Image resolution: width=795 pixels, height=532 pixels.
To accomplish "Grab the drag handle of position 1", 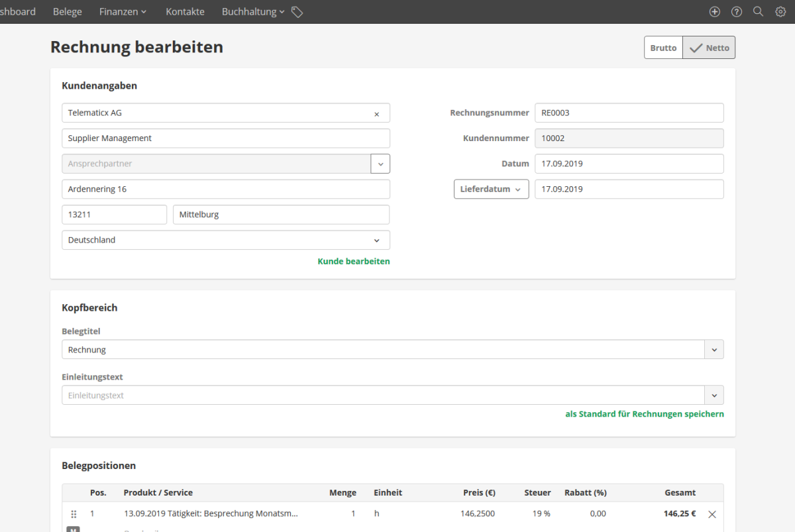I will 74,514.
